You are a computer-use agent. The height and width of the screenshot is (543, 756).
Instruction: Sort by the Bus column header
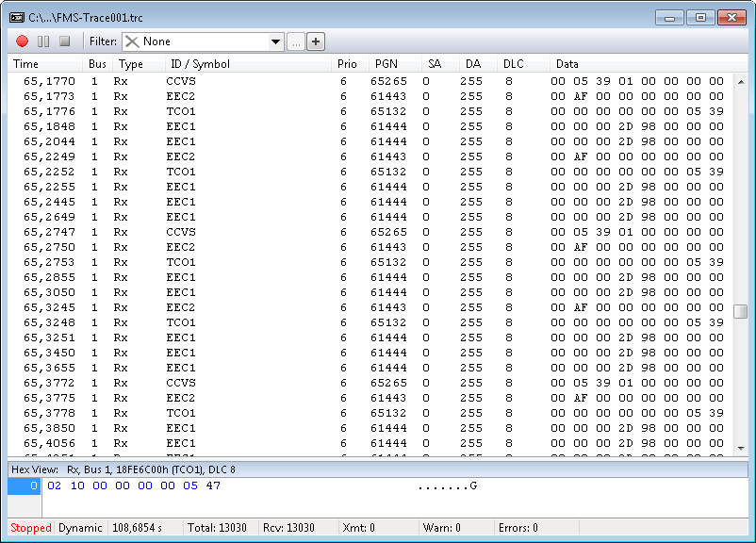tap(97, 64)
